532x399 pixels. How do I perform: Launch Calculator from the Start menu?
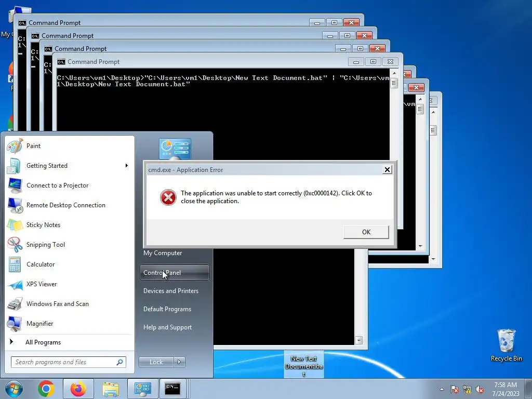(x=70, y=264)
